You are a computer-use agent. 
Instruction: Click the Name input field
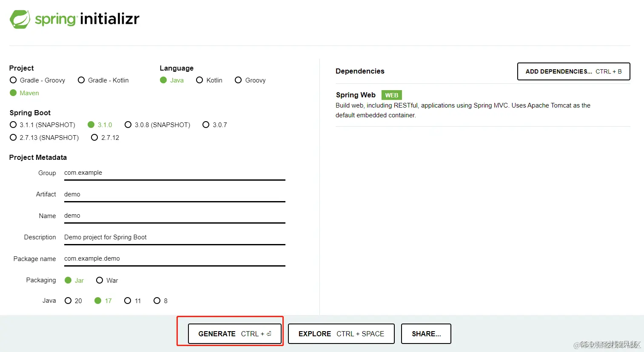(174, 216)
